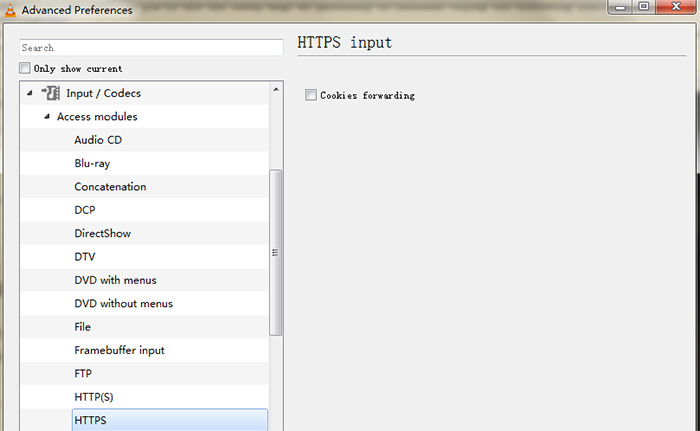Select the DCP access module
Image resolution: width=700 pixels, height=431 pixels.
tap(85, 210)
